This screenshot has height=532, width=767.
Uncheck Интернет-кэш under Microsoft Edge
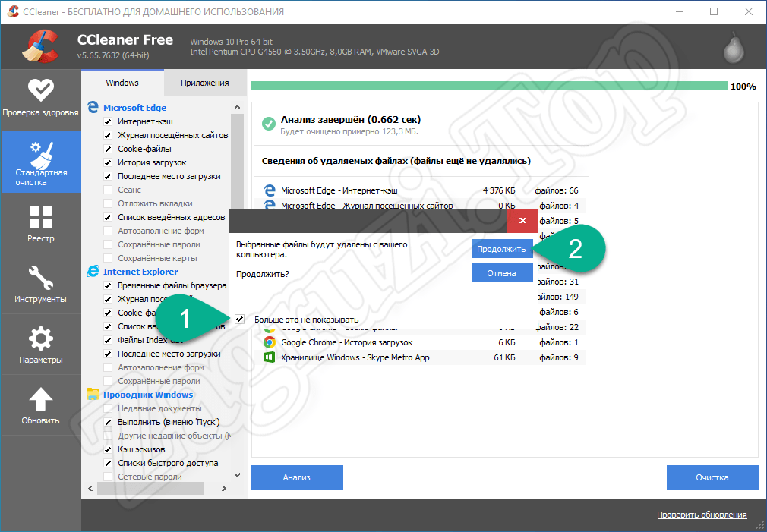[x=108, y=121]
